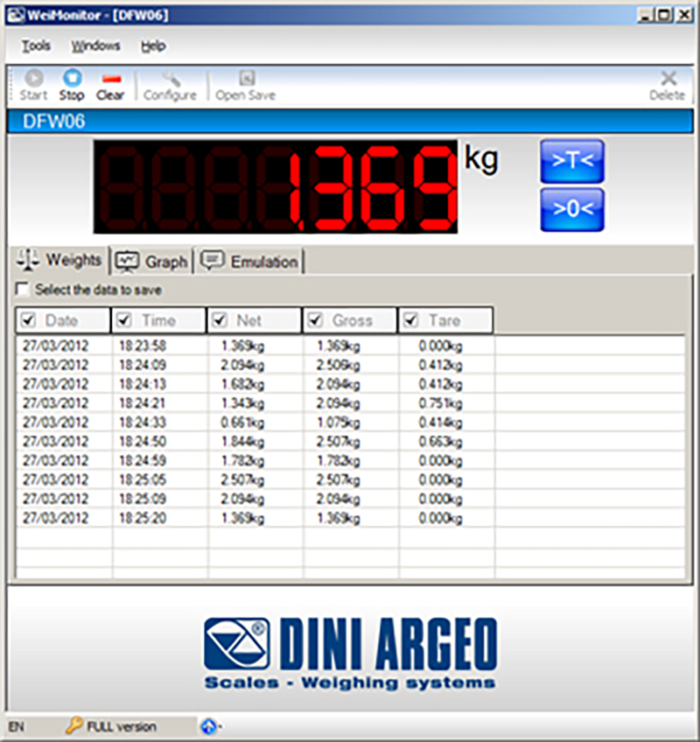This screenshot has height=742, width=700.
Task: Uncheck the Date column checkbox
Action: [29, 321]
